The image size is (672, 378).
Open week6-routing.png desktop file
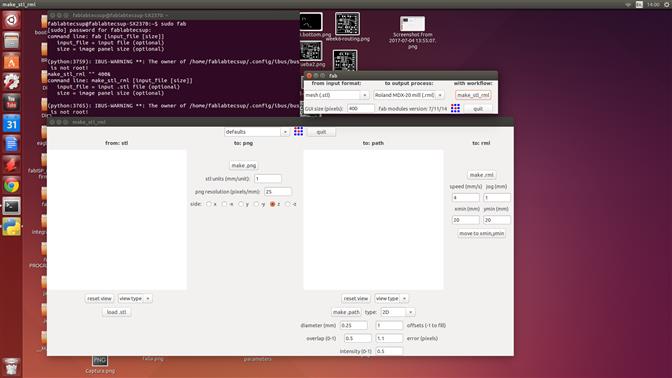(x=347, y=27)
